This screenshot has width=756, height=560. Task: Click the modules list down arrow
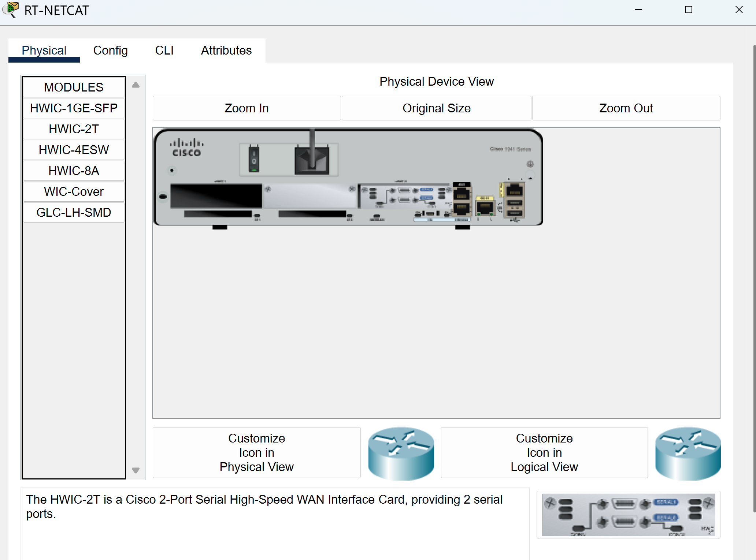[x=136, y=470]
